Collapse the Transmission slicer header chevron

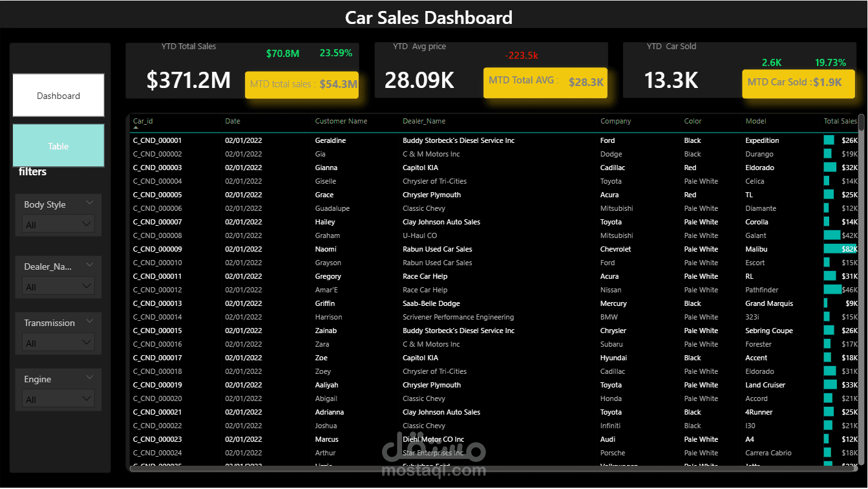89,321
